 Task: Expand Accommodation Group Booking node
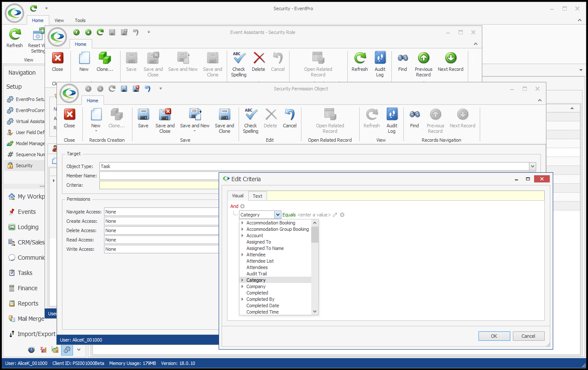(242, 229)
